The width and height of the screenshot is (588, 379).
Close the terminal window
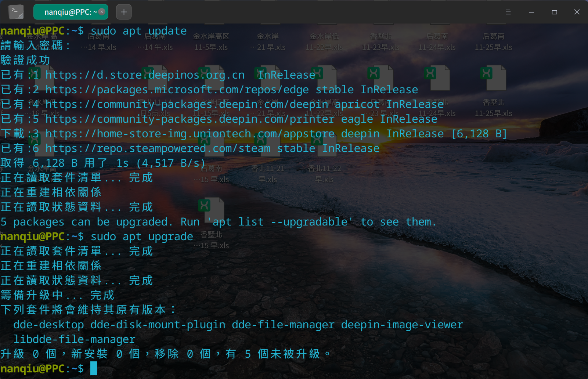click(x=577, y=12)
